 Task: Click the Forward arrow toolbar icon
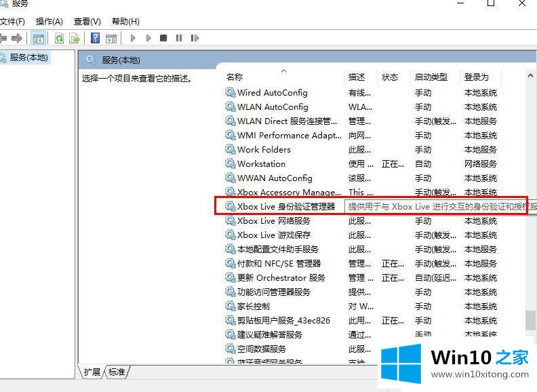coord(16,38)
